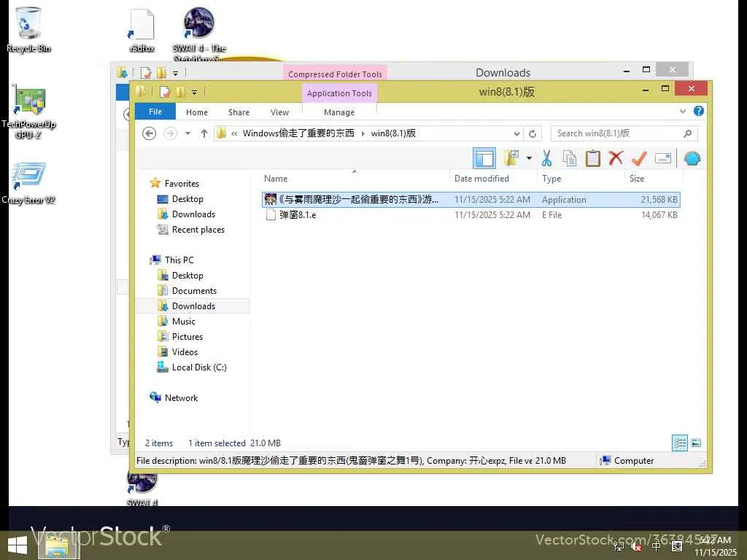Image resolution: width=747 pixels, height=560 pixels.
Task: Open the help question mark icon
Action: pos(698,111)
